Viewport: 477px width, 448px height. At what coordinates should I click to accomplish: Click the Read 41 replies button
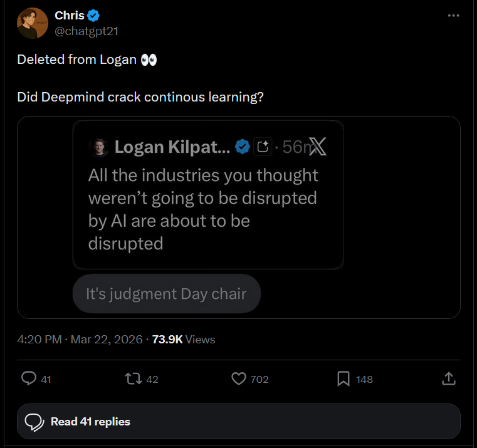point(238,422)
